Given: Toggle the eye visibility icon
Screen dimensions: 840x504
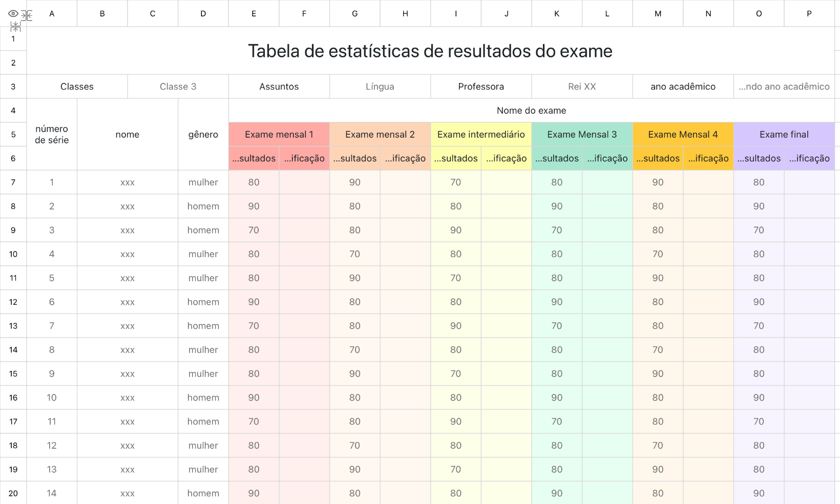Looking at the screenshot, I should pos(13,14).
